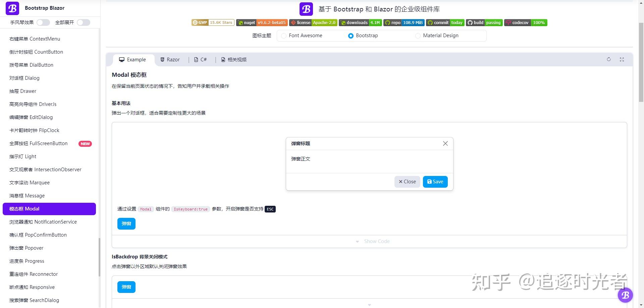Open the 相关视频 tab
The height and width of the screenshot is (308, 644).
(233, 59)
